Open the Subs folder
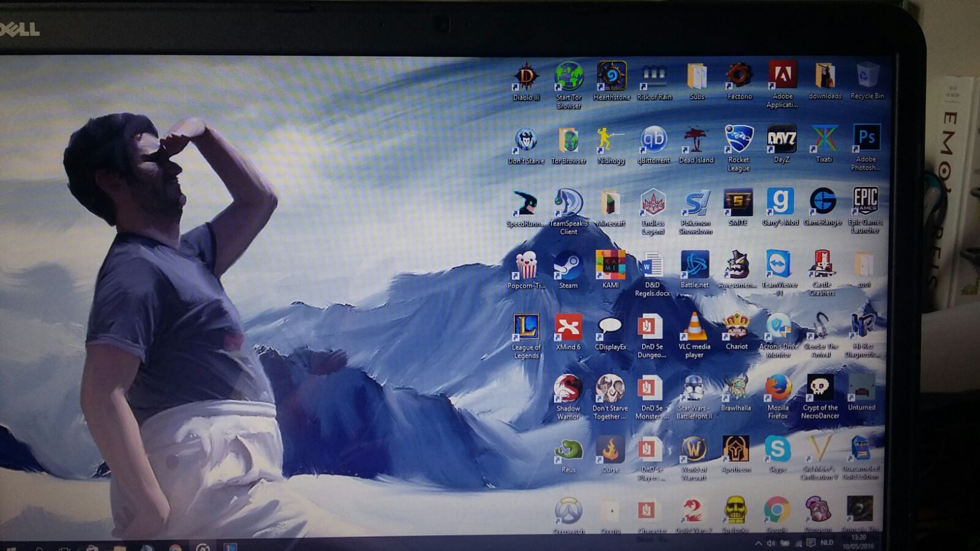Viewport: 980px width, 551px height. pos(697,78)
